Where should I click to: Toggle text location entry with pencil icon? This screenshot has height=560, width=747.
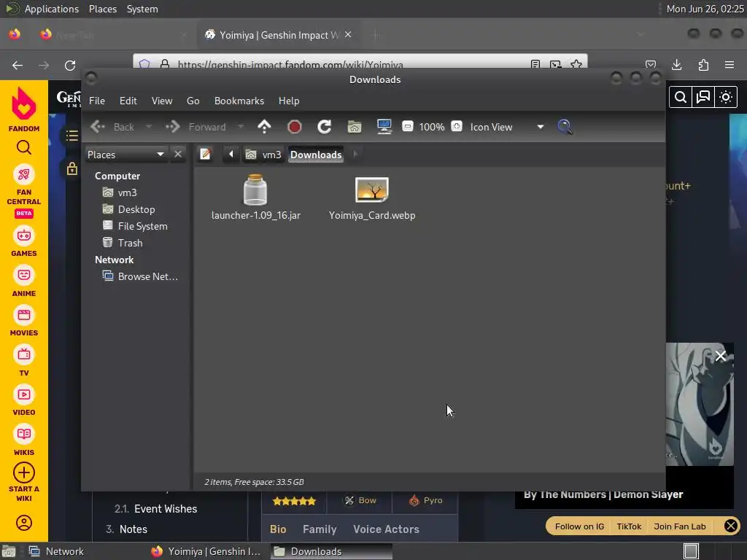tap(205, 155)
